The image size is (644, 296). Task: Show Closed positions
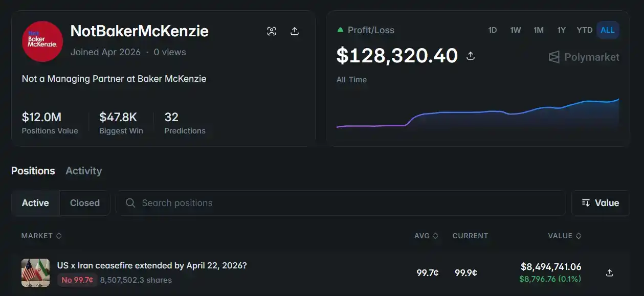point(84,203)
